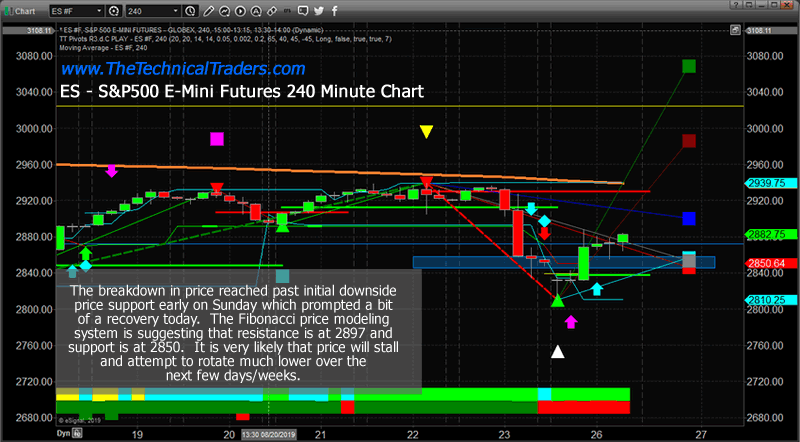Click the cyan 2810.25 price label

click(771, 300)
